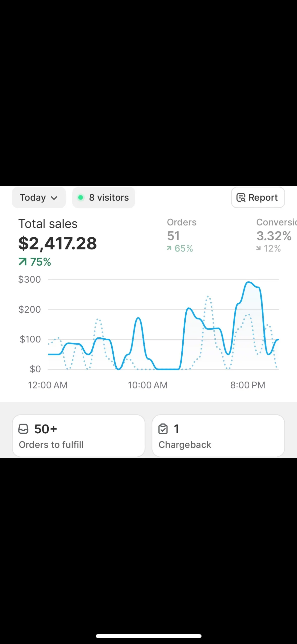Screen dimensions: 297x644
Task: Select the Total sales metric
Action: (48, 224)
